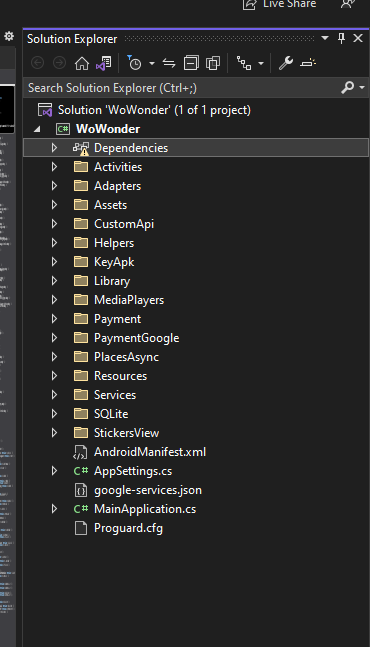Select the CustomApi folder name
The image size is (370, 647).
click(x=124, y=224)
